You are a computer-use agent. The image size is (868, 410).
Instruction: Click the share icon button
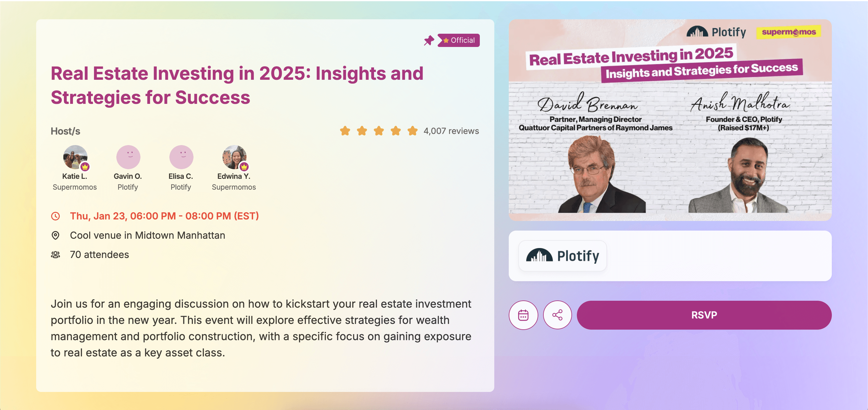pyautogui.click(x=557, y=315)
